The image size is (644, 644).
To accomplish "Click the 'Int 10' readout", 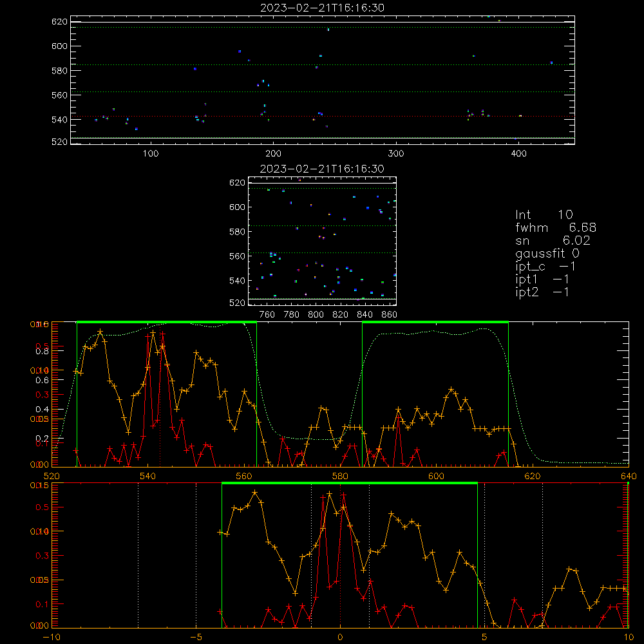I will (x=544, y=214).
